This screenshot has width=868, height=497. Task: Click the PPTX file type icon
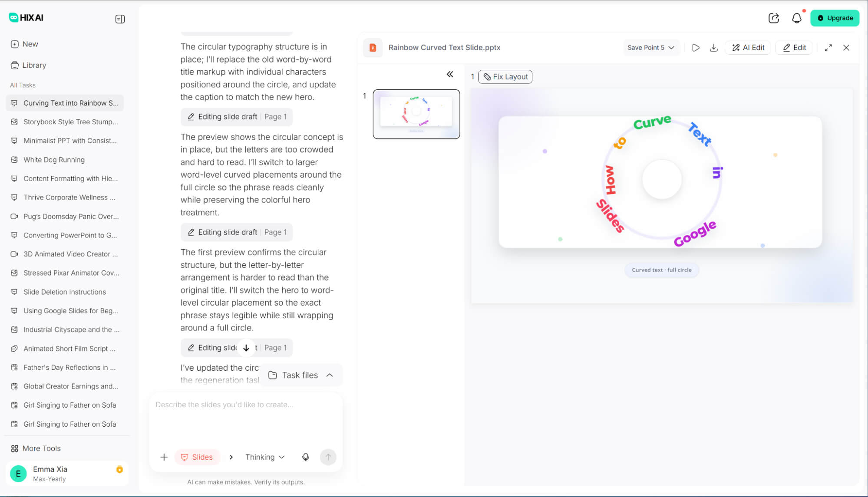(x=373, y=48)
